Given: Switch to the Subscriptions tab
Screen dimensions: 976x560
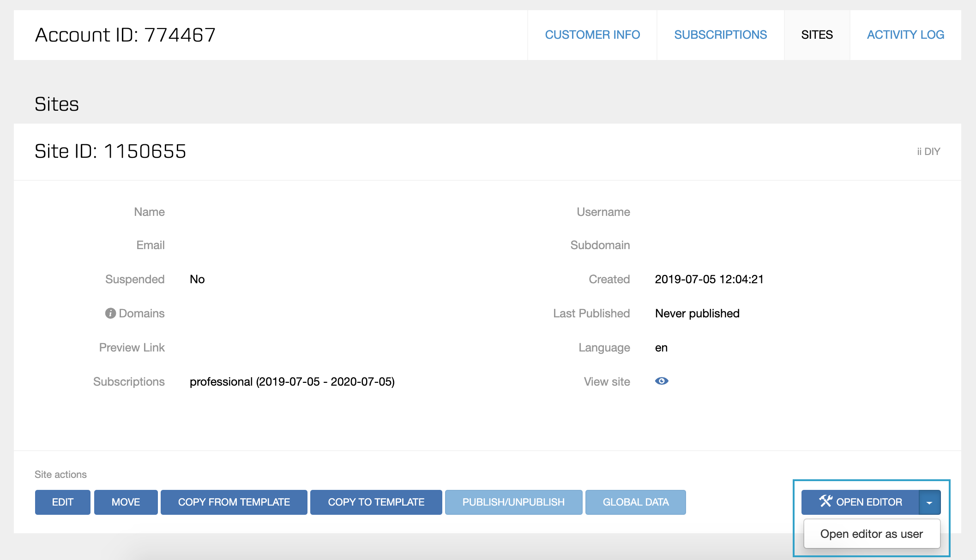Looking at the screenshot, I should point(720,35).
